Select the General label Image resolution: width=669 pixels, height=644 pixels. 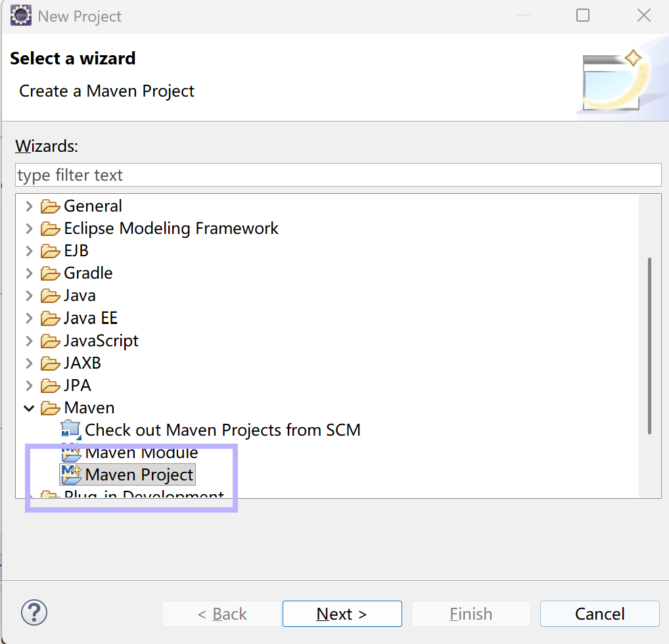[x=93, y=206]
